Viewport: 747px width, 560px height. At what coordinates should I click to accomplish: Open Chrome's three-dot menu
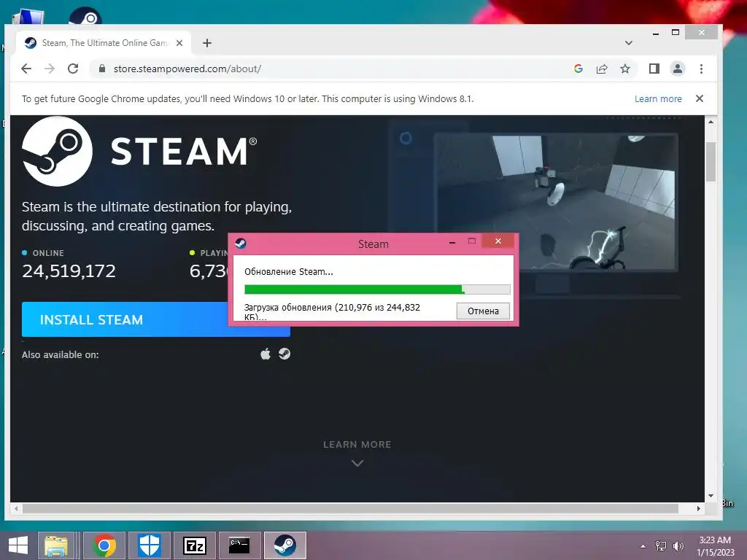[x=701, y=69]
